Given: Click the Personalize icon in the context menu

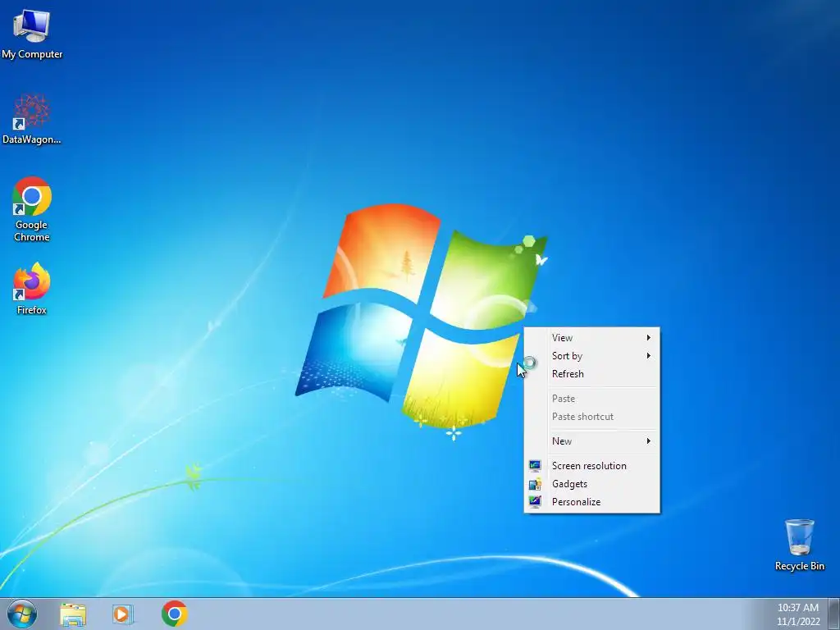Looking at the screenshot, I should pyautogui.click(x=535, y=502).
